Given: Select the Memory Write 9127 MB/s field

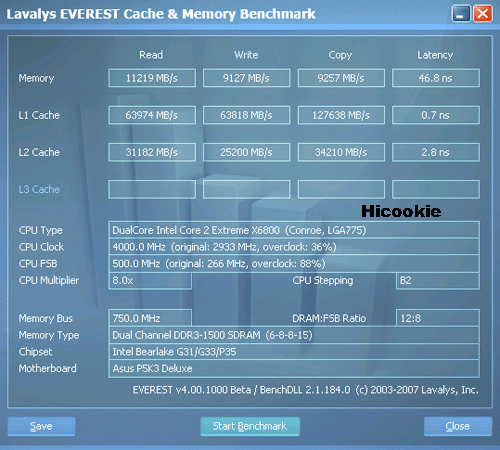Looking at the screenshot, I should (247, 78).
